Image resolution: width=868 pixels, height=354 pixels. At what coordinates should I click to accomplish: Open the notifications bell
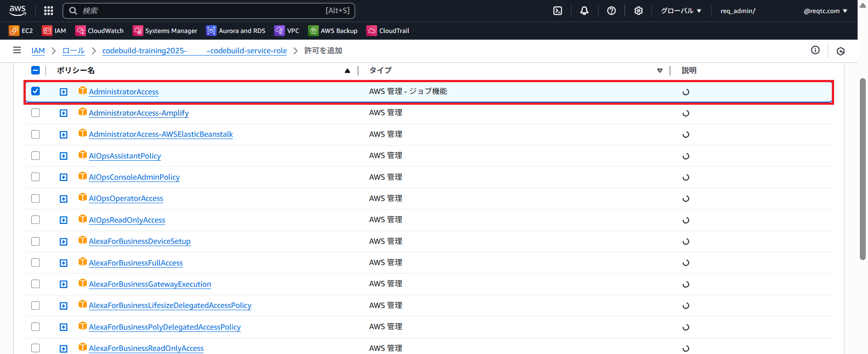pos(585,11)
